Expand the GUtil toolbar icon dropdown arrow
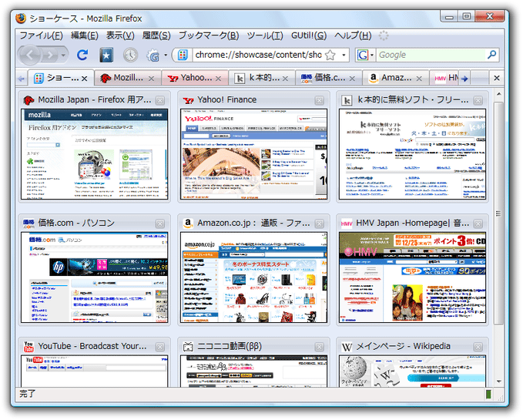The image size is (523, 420). pos(166,55)
